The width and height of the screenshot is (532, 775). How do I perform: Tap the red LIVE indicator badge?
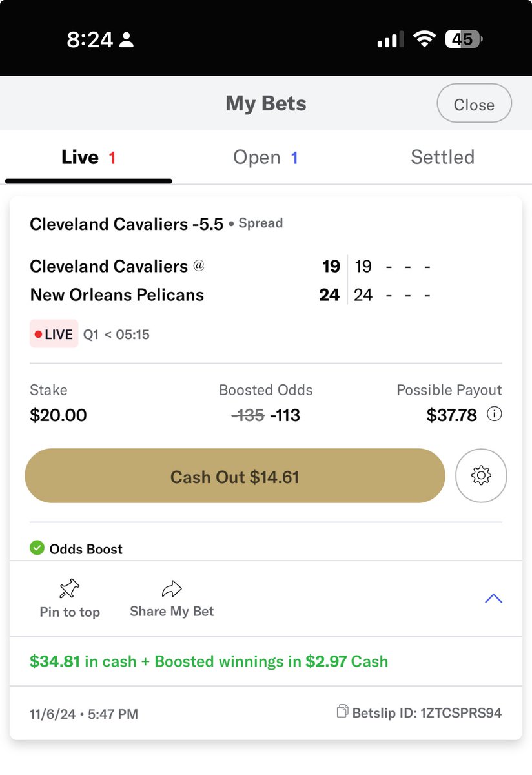coord(54,335)
